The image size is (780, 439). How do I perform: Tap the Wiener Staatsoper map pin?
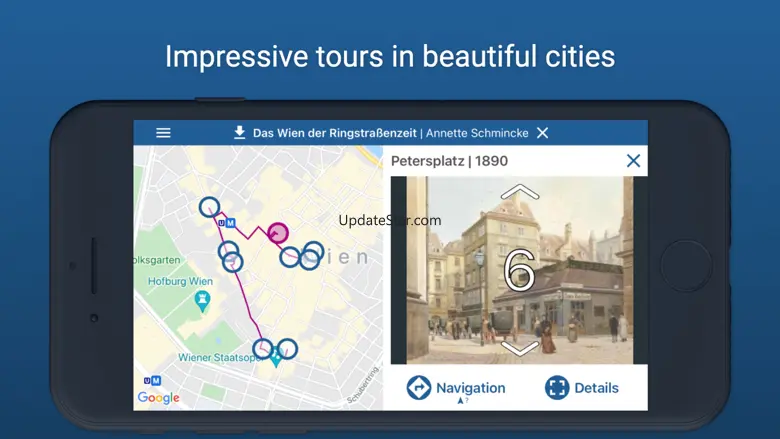276,361
